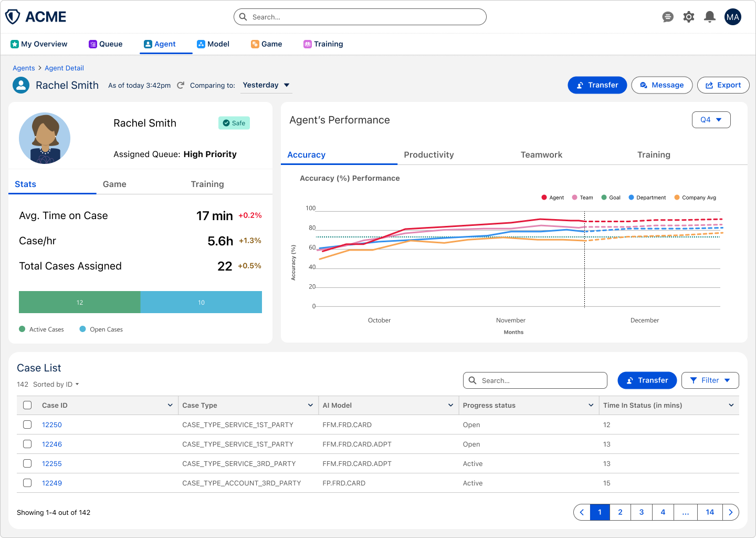The width and height of the screenshot is (756, 538).
Task: Check the box for case 12246
Action: click(27, 444)
